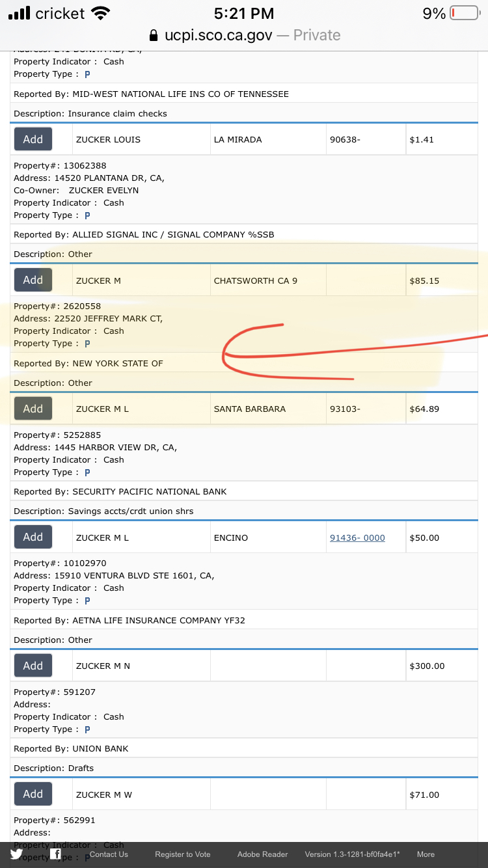
Task: Select the $64.89 amount
Action: click(x=424, y=409)
